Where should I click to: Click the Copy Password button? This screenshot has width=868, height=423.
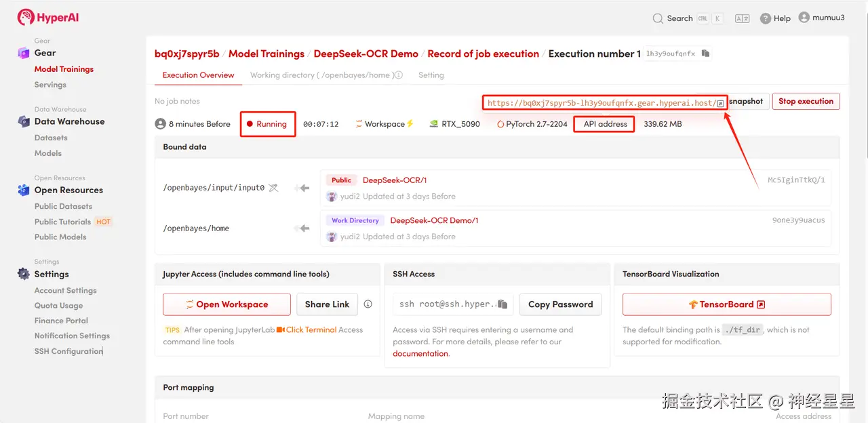pos(560,304)
